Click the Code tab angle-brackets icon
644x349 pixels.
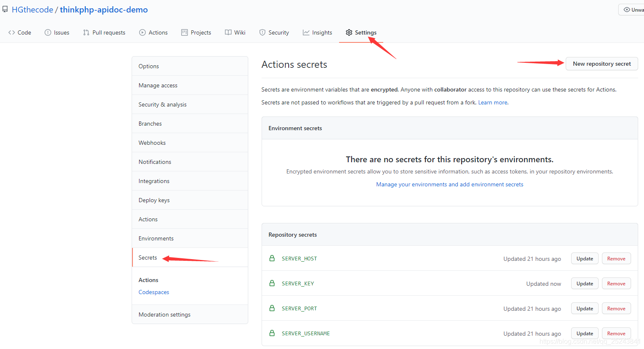(12, 32)
